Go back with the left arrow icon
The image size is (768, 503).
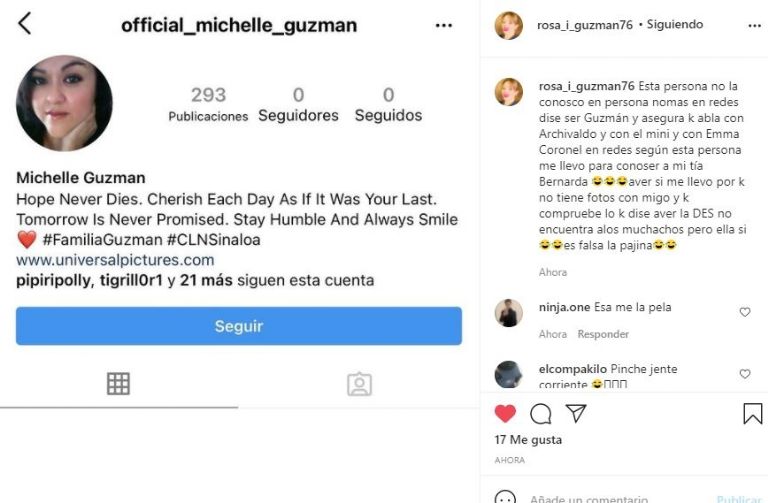pos(24,24)
